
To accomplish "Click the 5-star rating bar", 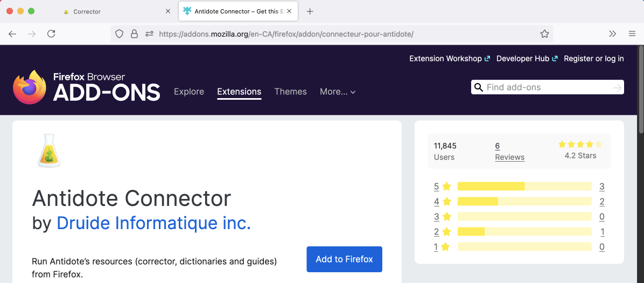I will point(524,187).
